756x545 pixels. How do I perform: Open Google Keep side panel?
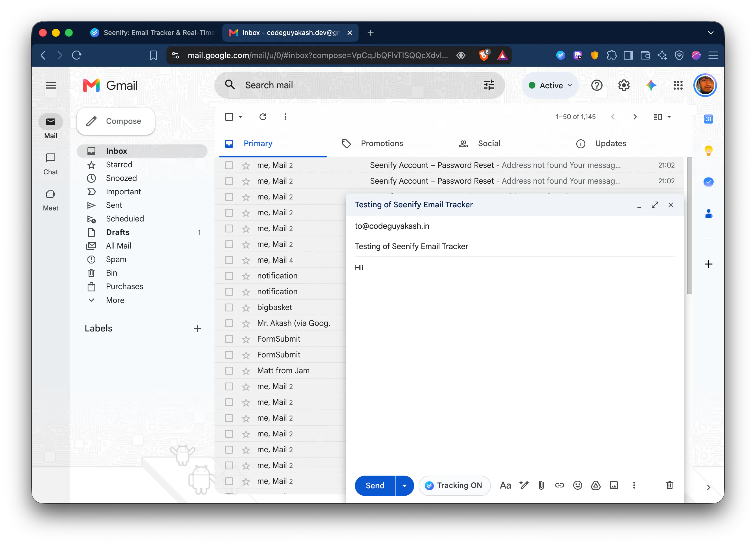(708, 151)
